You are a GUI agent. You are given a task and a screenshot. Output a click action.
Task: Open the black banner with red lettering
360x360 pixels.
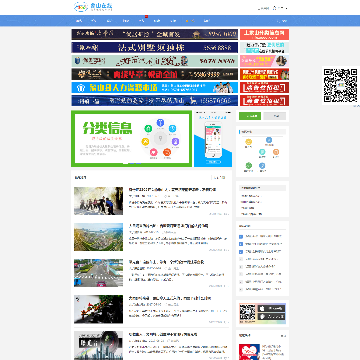point(155,74)
